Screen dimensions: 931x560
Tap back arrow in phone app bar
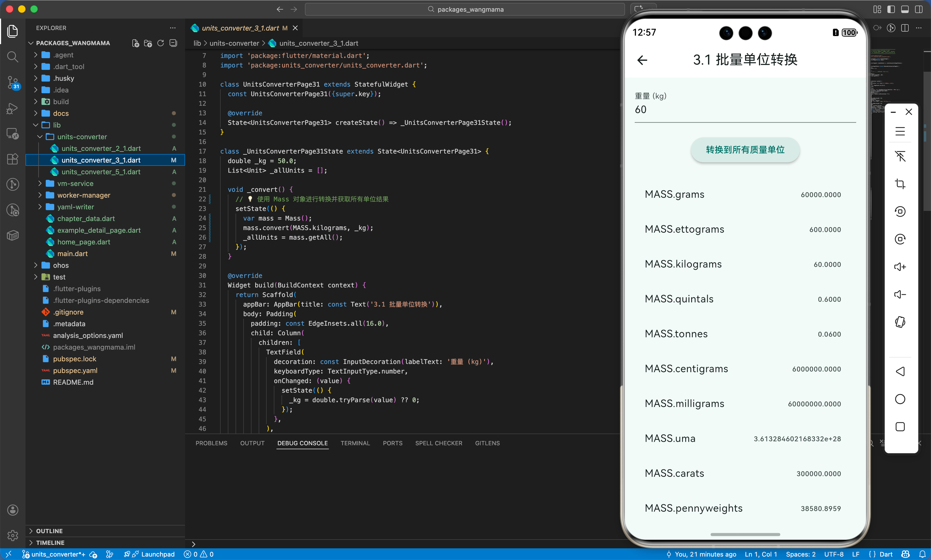point(642,60)
